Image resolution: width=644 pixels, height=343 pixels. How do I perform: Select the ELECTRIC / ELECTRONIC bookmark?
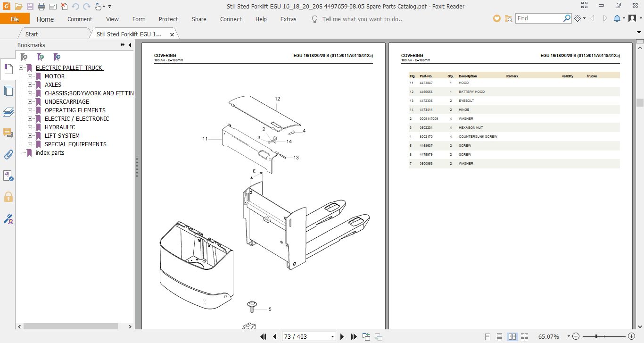pyautogui.click(x=77, y=119)
